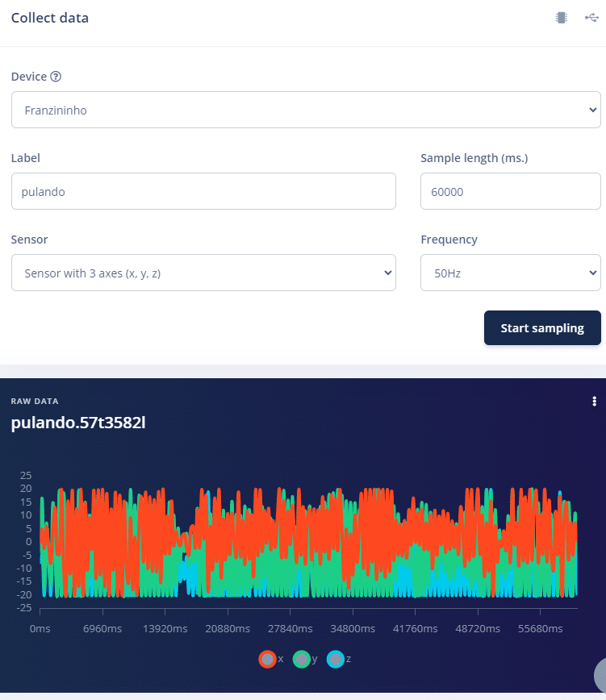Click the microcontroller chip icon in header

561,18
